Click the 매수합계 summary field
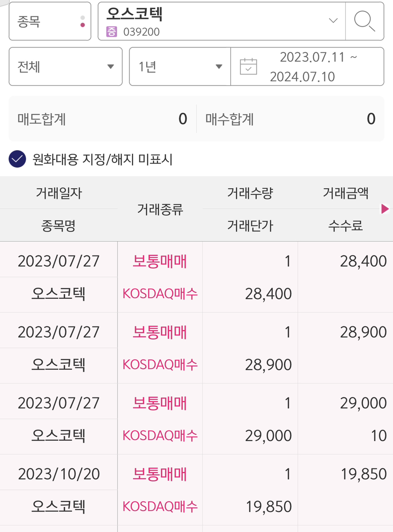This screenshot has height=532, width=393. pyautogui.click(x=290, y=119)
